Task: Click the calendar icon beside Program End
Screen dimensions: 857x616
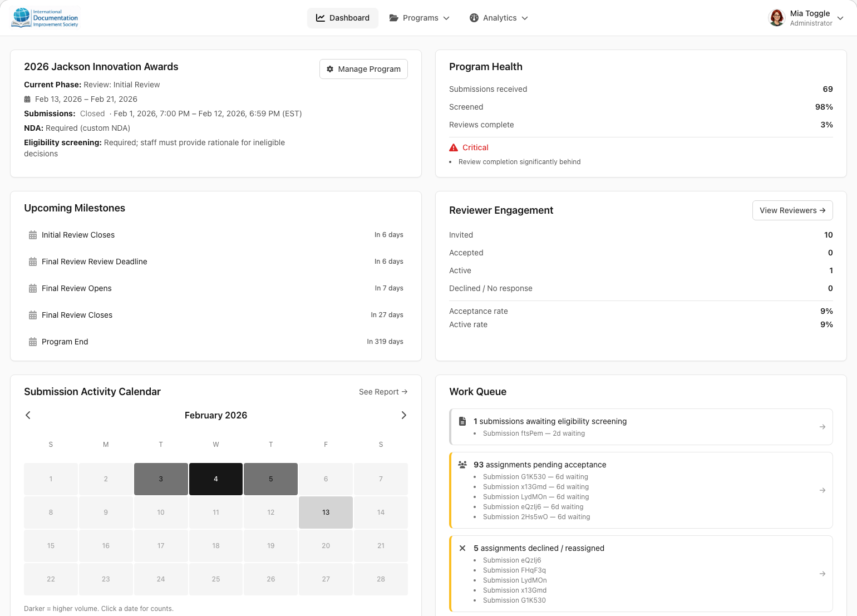Action: [32, 341]
